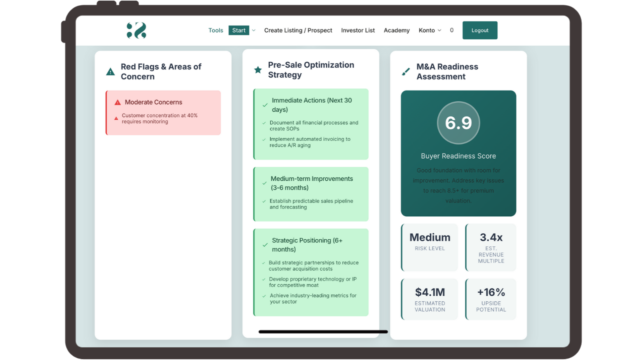Check off Document all financial processes item
The height and width of the screenshot is (362, 644).
pyautogui.click(x=264, y=123)
